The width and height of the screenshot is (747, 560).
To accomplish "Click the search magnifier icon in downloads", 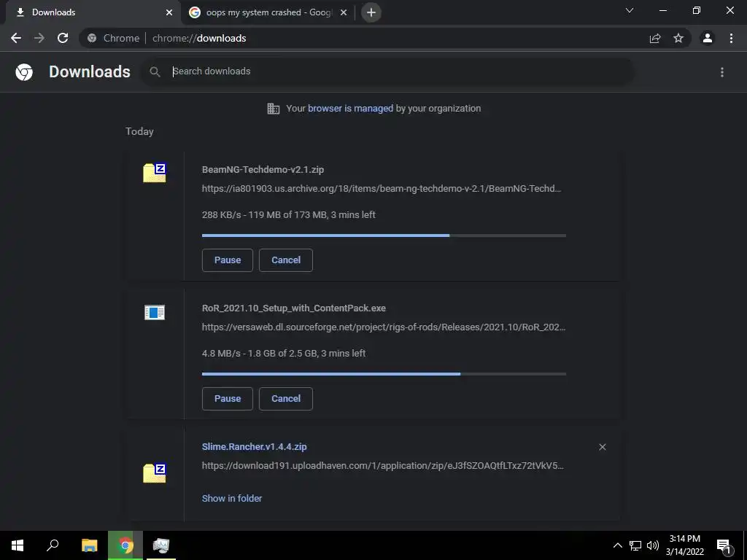I will tap(155, 72).
